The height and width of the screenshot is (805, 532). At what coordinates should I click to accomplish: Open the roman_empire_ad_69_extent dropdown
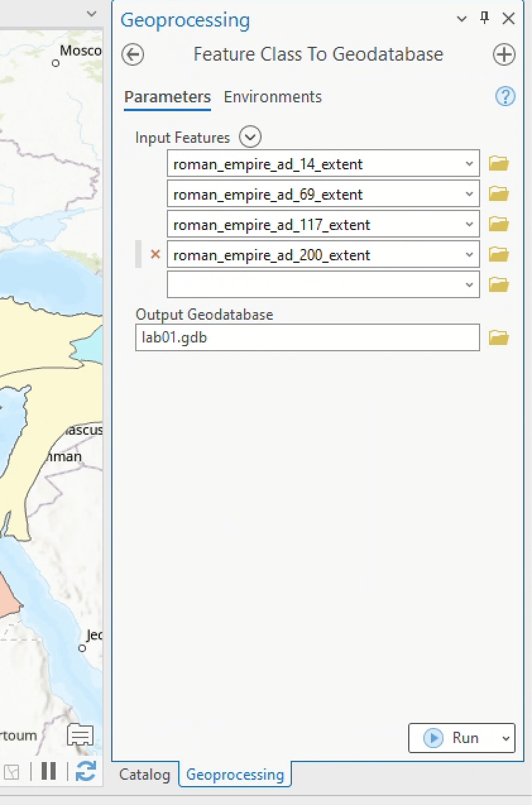469,194
